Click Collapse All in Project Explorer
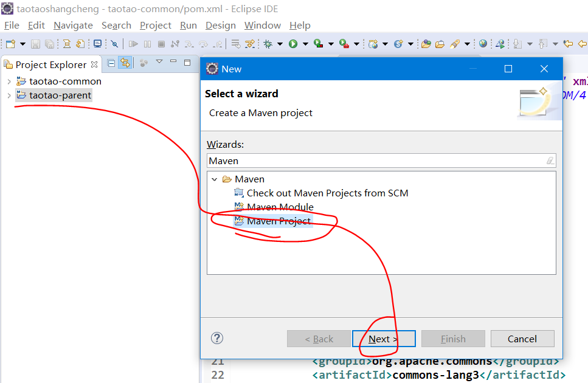Image resolution: width=588 pixels, height=383 pixels. click(x=111, y=63)
